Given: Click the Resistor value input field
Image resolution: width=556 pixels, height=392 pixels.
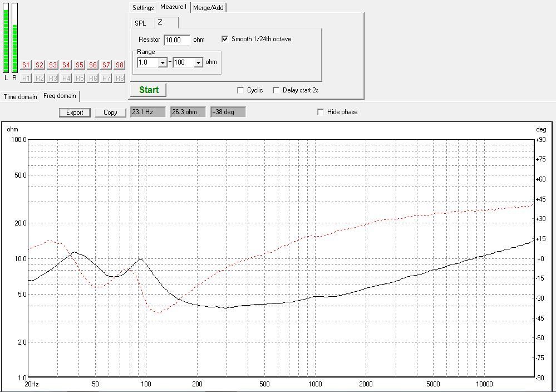Looking at the screenshot, I should point(177,40).
